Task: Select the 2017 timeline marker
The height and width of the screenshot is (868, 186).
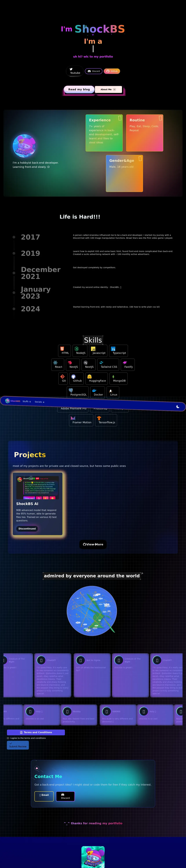Action: [x=14, y=237]
